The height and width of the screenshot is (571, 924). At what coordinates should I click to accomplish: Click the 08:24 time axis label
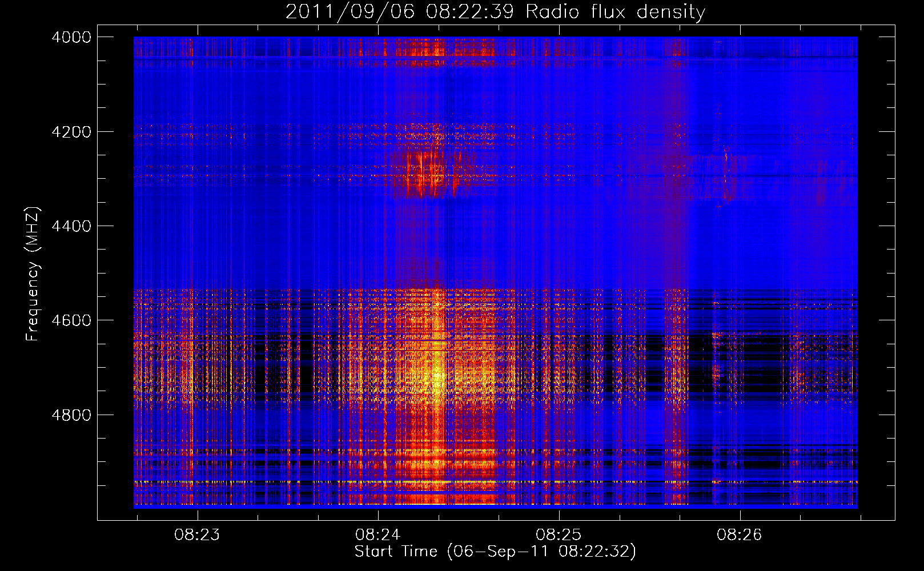tap(377, 535)
